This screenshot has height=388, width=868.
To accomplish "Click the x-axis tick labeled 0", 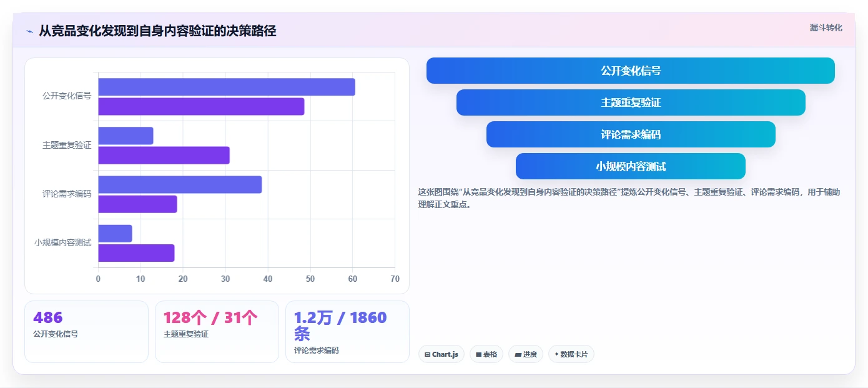I will click(98, 279).
